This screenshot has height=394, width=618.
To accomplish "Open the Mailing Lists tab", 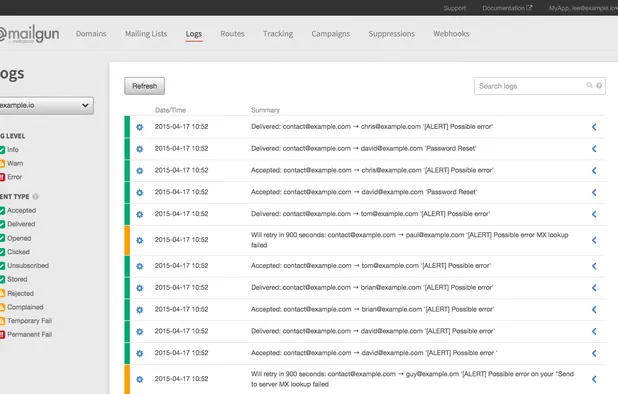I will coord(146,34).
